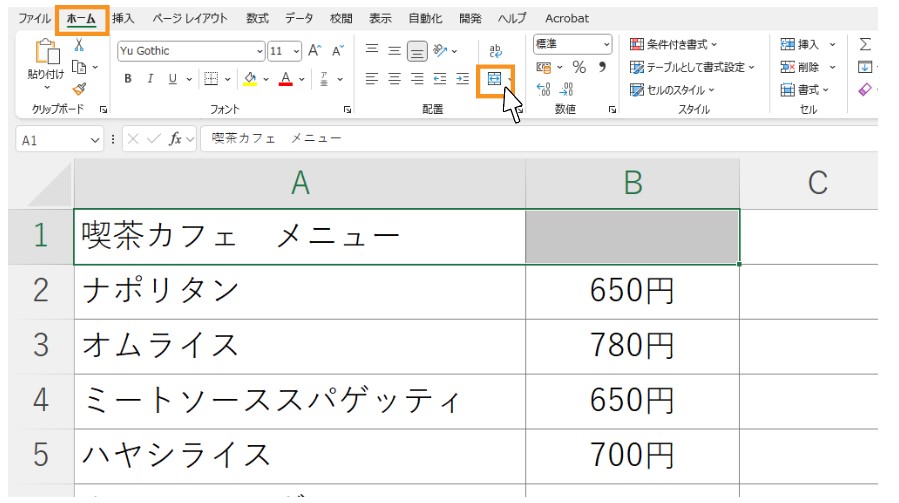Expand the Name Box dropdown
899x503 pixels.
[95, 140]
